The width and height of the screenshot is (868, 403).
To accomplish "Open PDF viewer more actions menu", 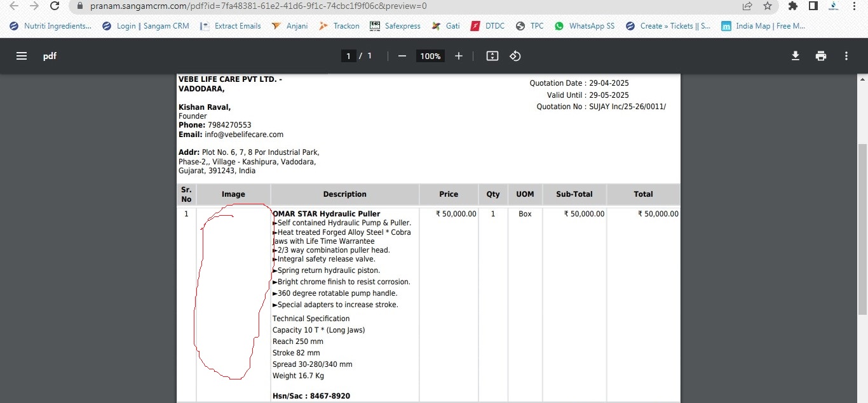I will tap(846, 56).
